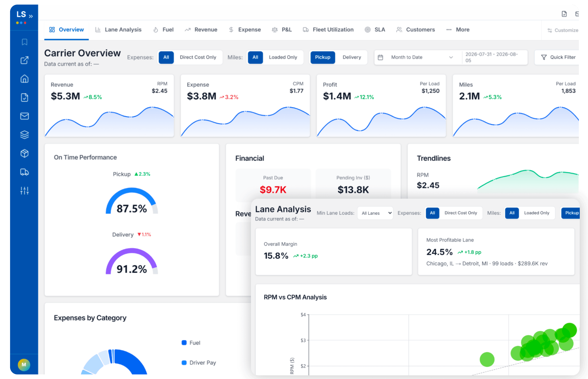588x379 pixels.
Task: Open the package box sidebar icon
Action: pyautogui.click(x=24, y=153)
